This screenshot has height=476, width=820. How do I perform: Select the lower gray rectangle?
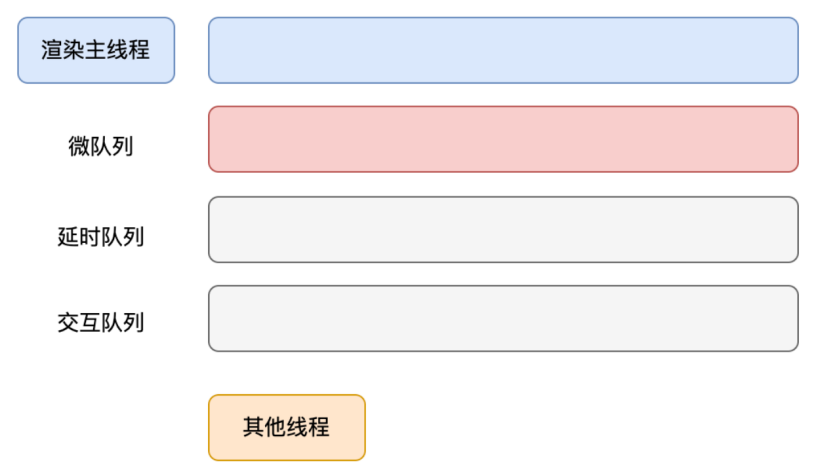click(x=503, y=318)
